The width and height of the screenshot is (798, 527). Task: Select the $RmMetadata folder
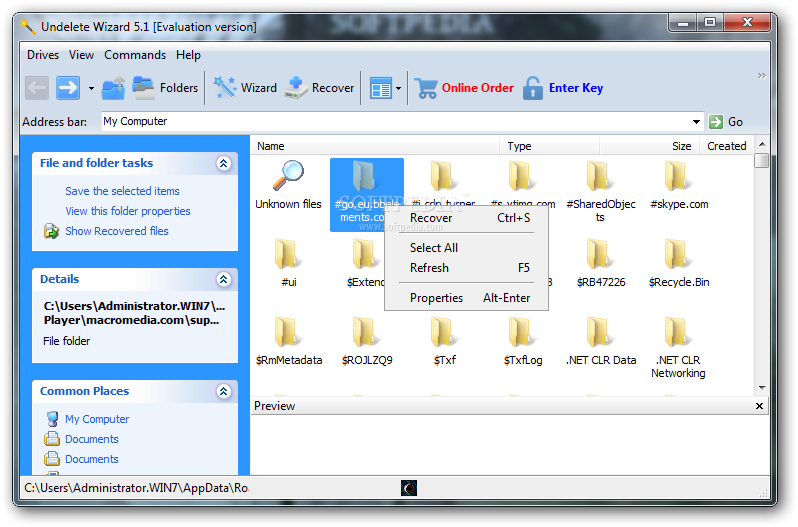click(x=289, y=341)
